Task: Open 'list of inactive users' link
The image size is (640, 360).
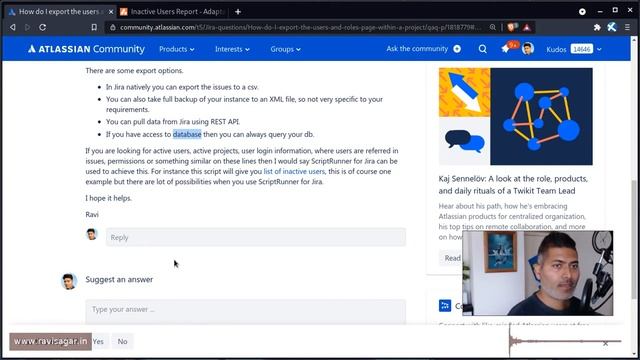Action: click(294, 171)
